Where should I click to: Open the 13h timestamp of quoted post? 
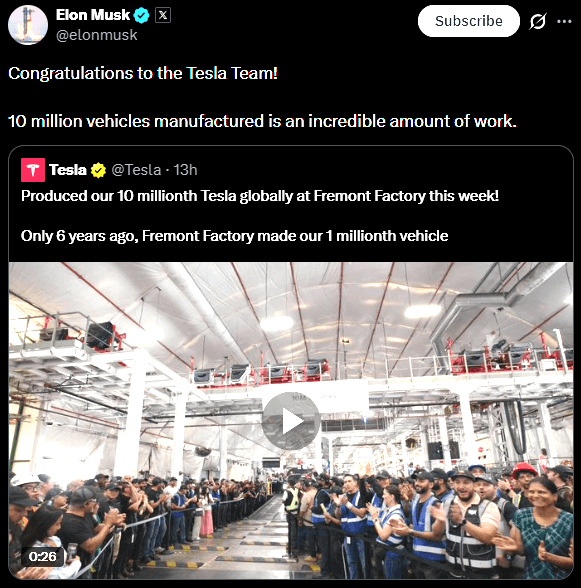coord(185,170)
